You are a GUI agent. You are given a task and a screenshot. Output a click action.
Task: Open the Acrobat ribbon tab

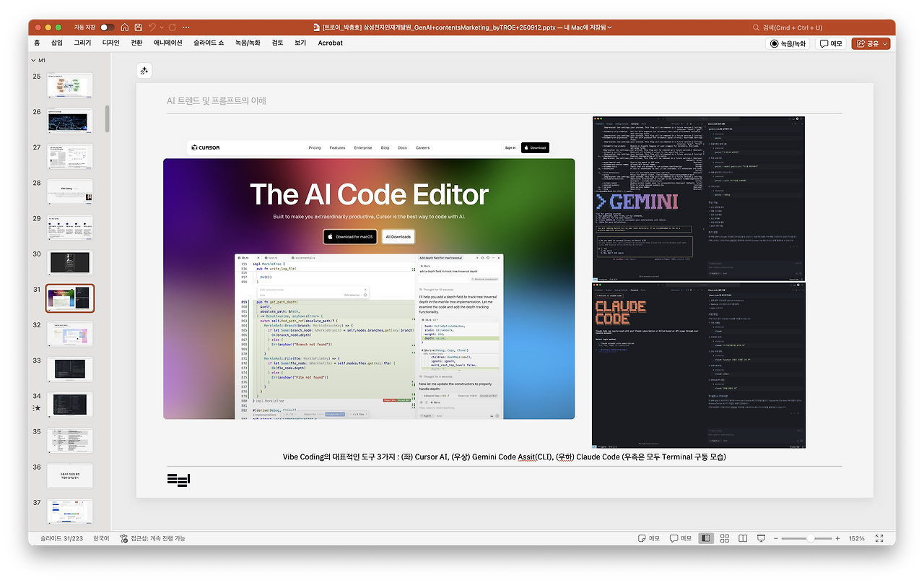(x=331, y=43)
